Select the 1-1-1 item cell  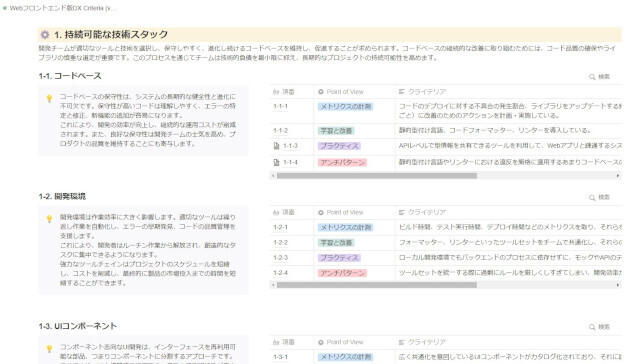click(281, 107)
